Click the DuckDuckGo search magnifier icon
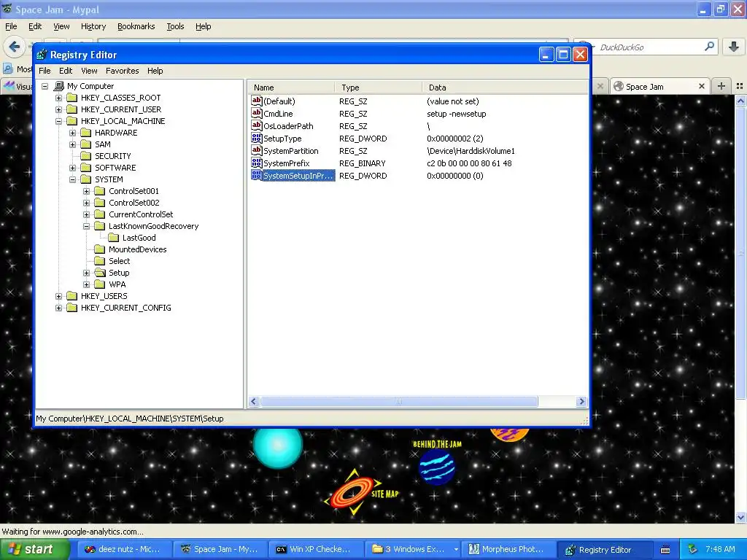 point(709,47)
